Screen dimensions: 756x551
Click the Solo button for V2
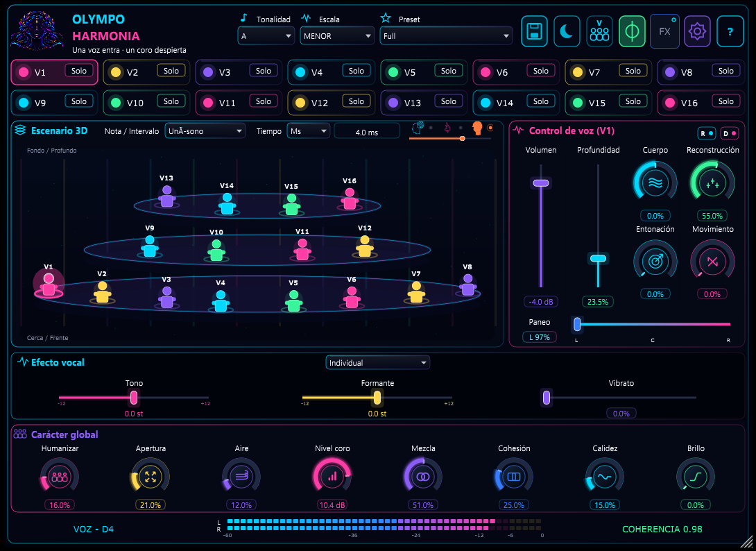[171, 71]
